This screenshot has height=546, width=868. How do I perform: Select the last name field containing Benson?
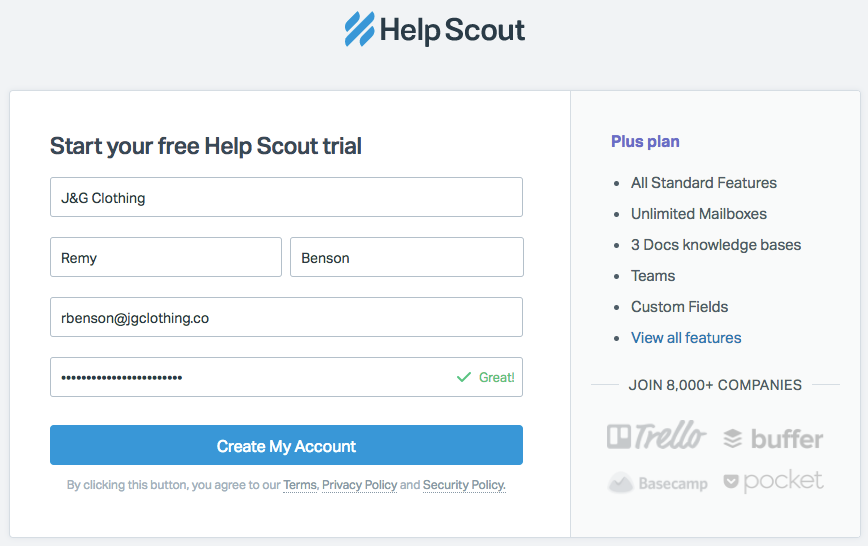click(x=407, y=257)
